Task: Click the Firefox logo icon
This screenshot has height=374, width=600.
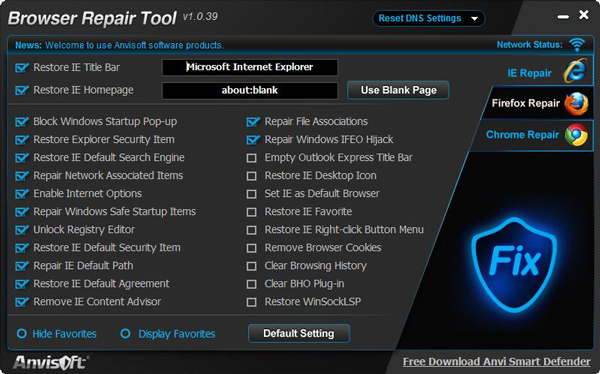Action: (577, 103)
